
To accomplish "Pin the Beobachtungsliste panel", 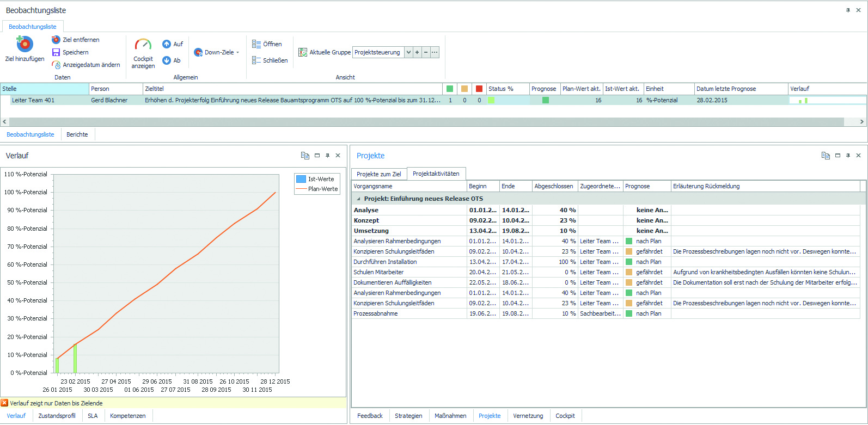I will coord(848,10).
